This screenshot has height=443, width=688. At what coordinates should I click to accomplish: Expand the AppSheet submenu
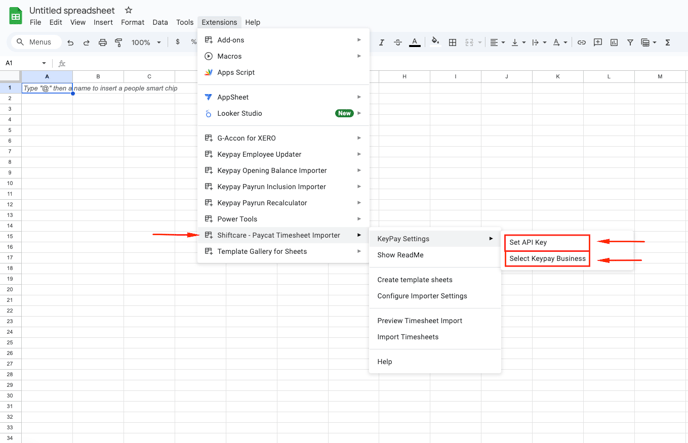click(x=283, y=97)
